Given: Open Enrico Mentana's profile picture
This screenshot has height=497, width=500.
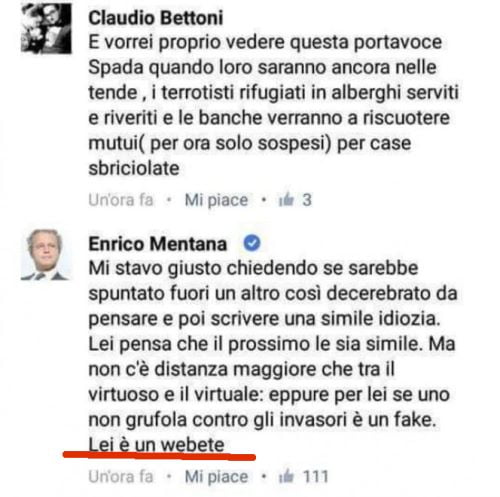Looking at the screenshot, I should [45, 255].
